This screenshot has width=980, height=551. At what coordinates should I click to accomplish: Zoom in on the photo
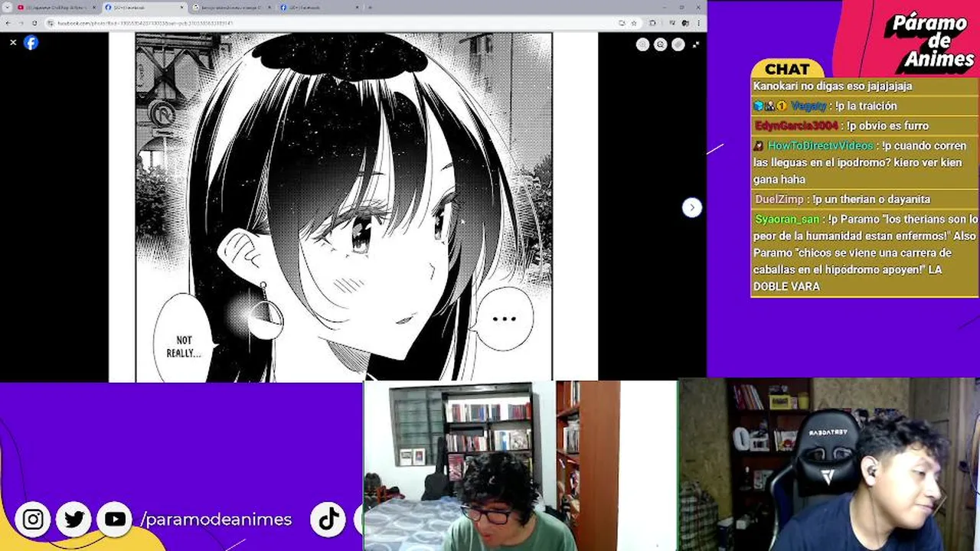643,44
